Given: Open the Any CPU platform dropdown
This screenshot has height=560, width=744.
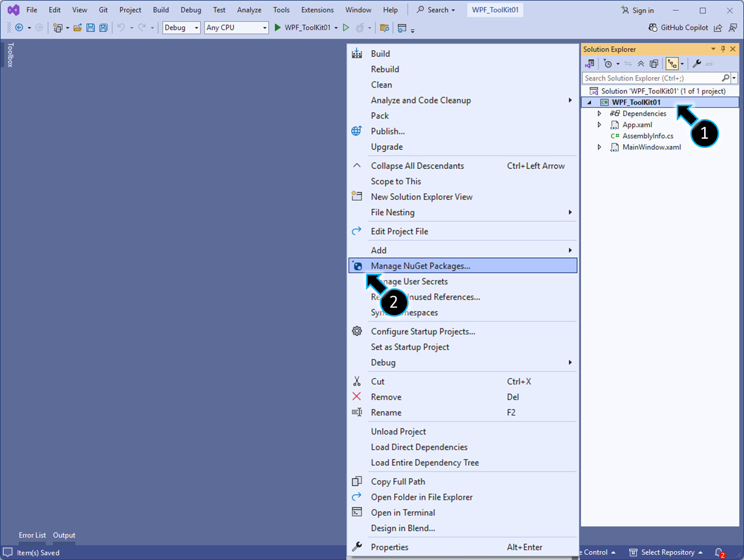Looking at the screenshot, I should pyautogui.click(x=265, y=28).
